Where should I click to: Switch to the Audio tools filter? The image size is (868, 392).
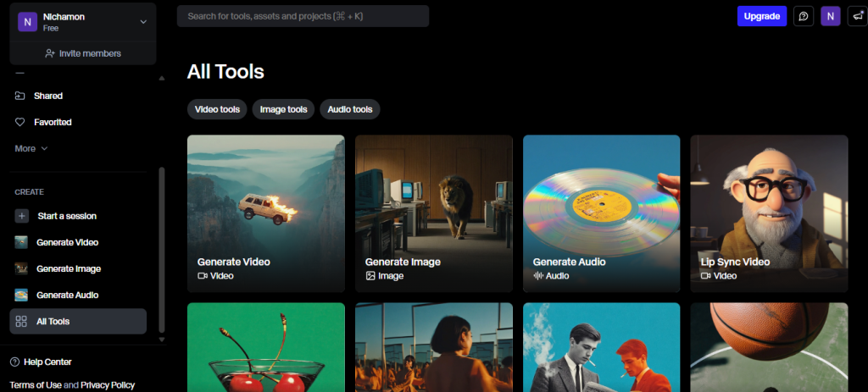pos(350,109)
